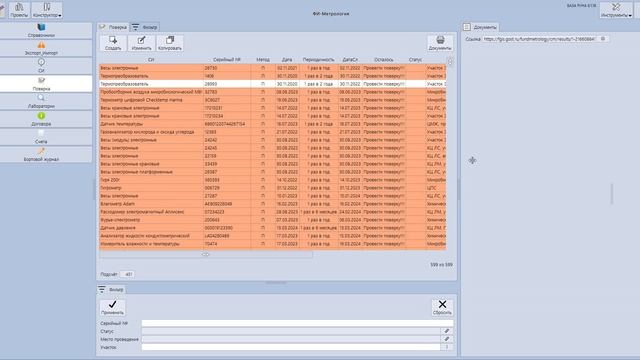
Task: Select the Весы электронные платформенные row
Action: coord(273,172)
